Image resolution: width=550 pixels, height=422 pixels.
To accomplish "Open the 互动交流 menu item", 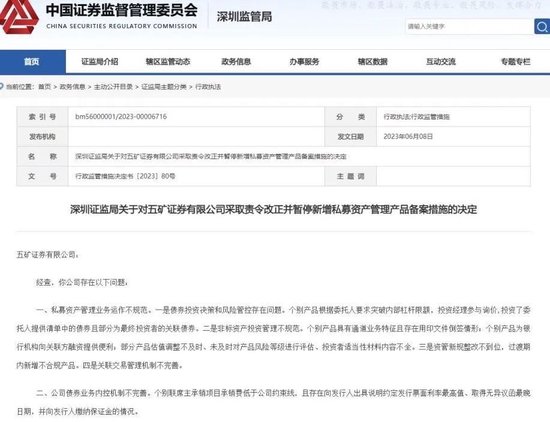I will pyautogui.click(x=441, y=62).
